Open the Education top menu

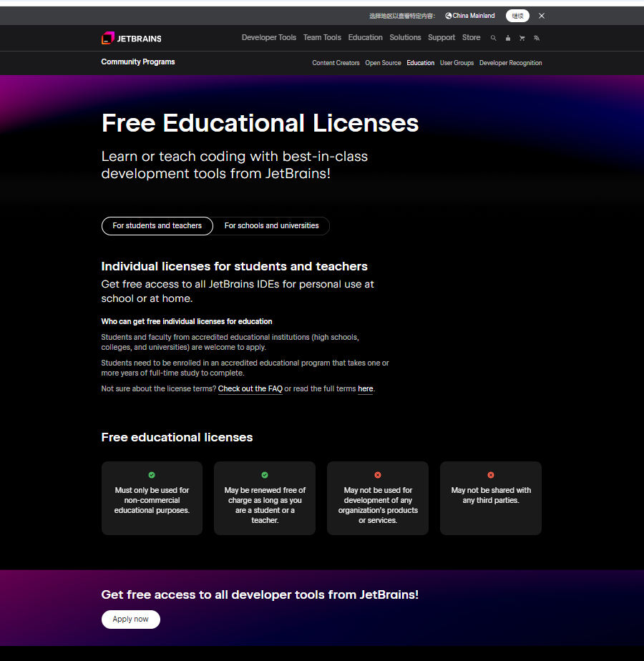[365, 37]
